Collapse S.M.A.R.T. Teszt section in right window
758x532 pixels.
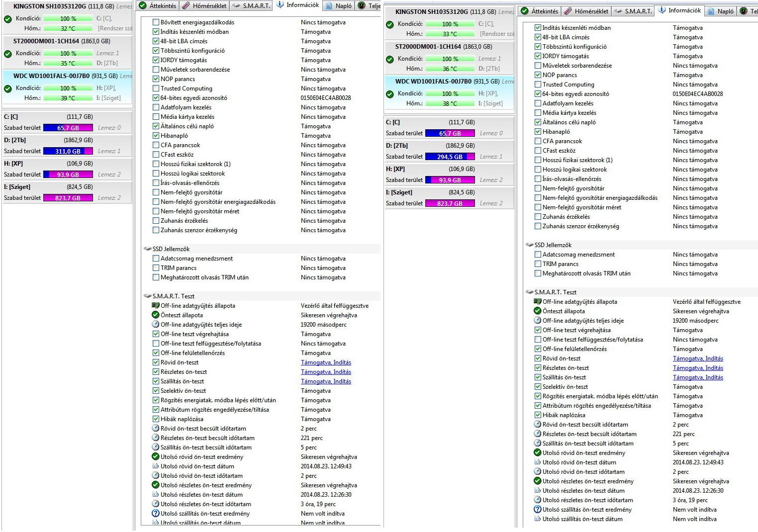coord(530,292)
